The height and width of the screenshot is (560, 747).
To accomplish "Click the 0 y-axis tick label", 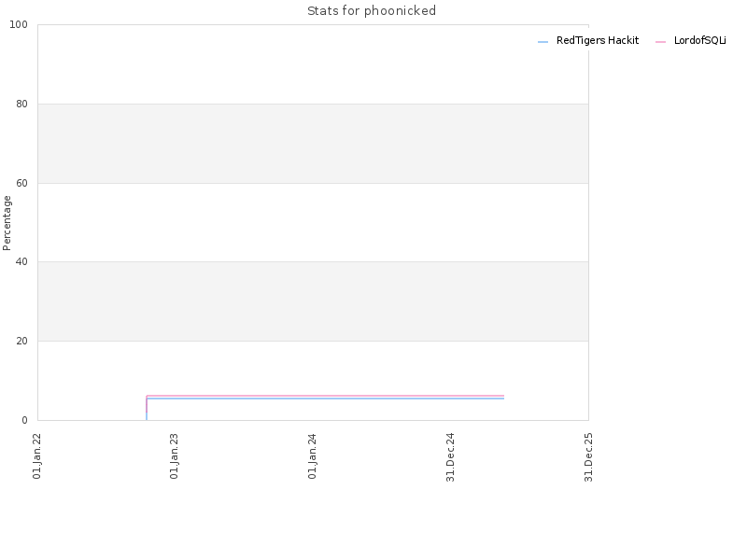I will click(x=25, y=421).
